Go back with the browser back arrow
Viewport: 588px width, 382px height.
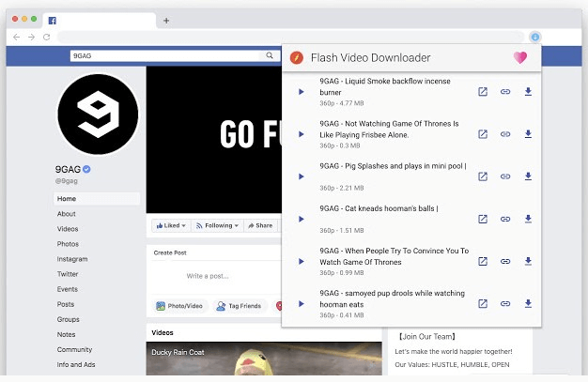click(x=16, y=37)
